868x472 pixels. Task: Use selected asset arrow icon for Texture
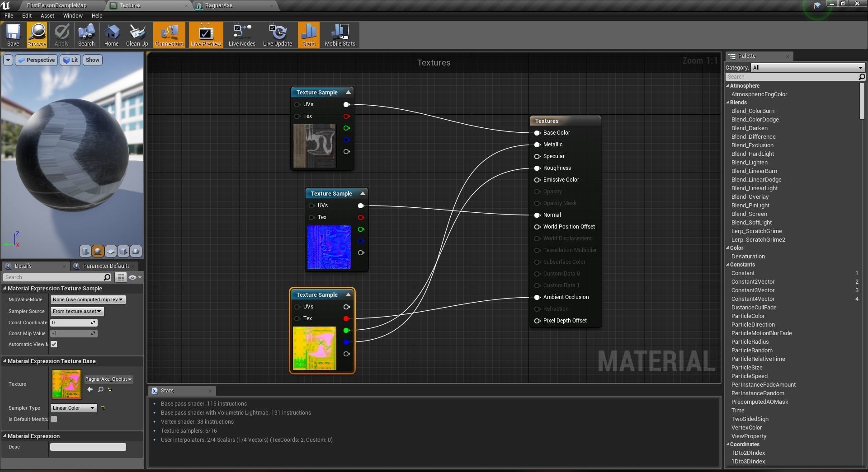(90, 389)
